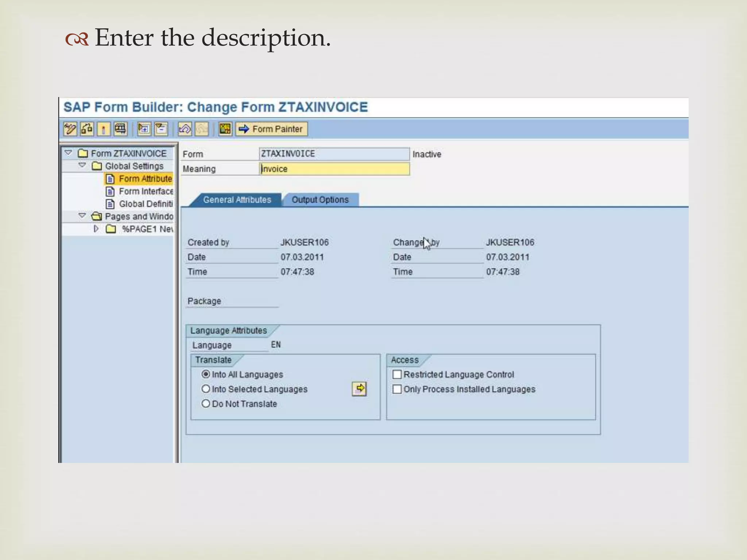Click the Expand subtree toolbar icon
This screenshot has height=560, width=747.
(x=144, y=129)
